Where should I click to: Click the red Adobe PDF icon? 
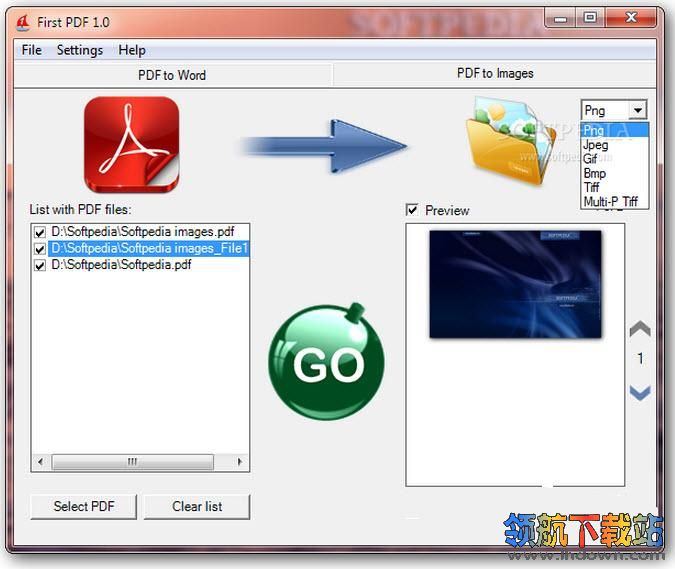(x=132, y=144)
